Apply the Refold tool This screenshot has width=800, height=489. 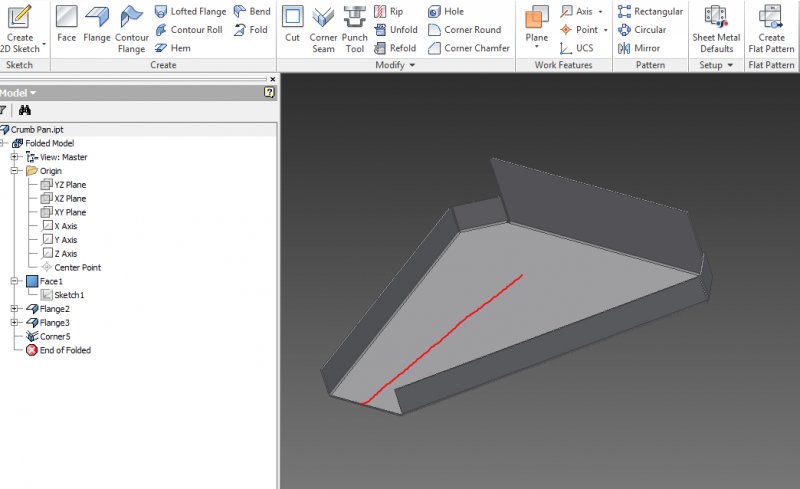(x=395, y=48)
